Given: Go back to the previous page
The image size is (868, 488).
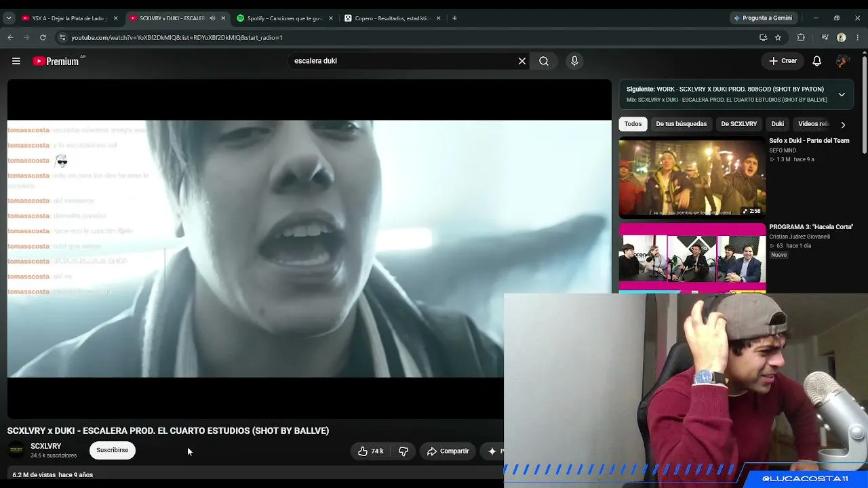Looking at the screenshot, I should tap(10, 38).
